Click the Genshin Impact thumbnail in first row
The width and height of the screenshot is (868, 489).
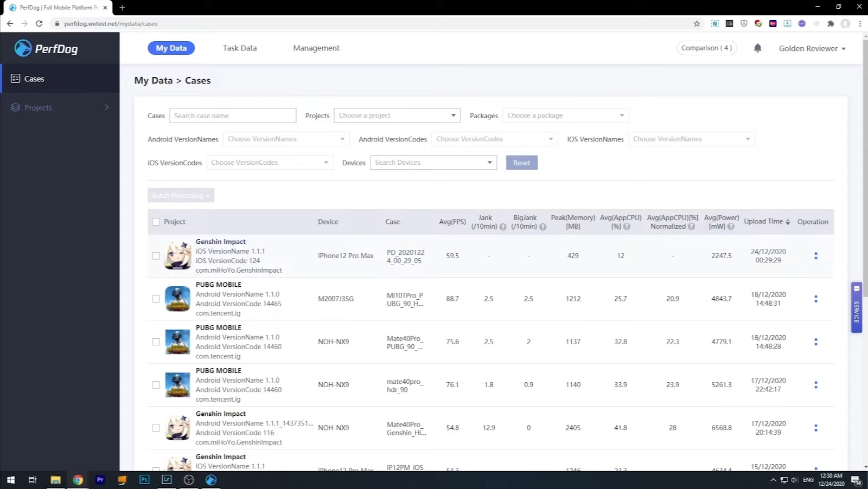pos(177,255)
